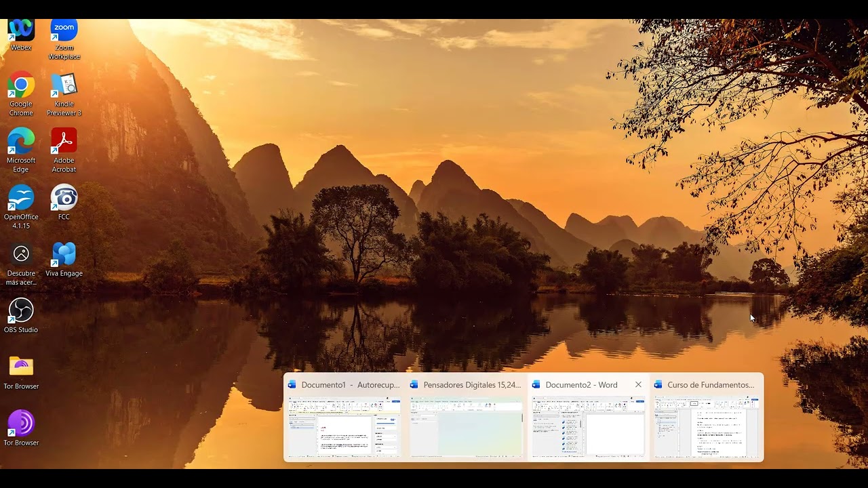The height and width of the screenshot is (488, 868).
Task: Open the 'Descubre más acer...' shortcut
Action: click(21, 263)
